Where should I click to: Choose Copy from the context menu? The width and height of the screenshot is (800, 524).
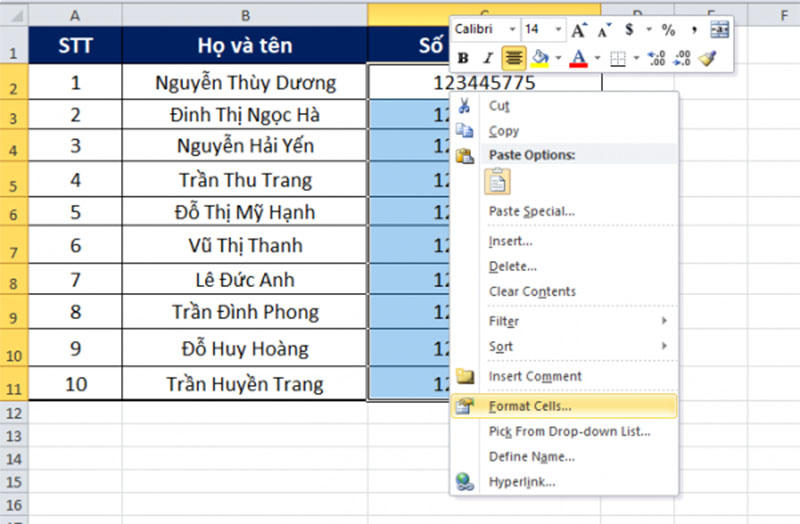564,131
